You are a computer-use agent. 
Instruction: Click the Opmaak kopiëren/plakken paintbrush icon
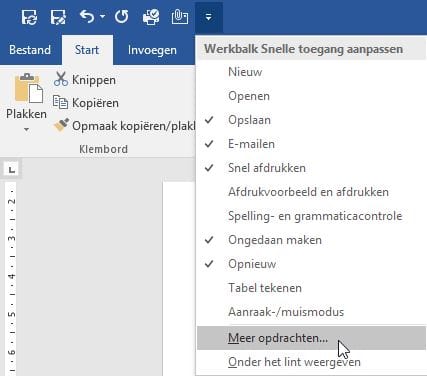point(61,125)
